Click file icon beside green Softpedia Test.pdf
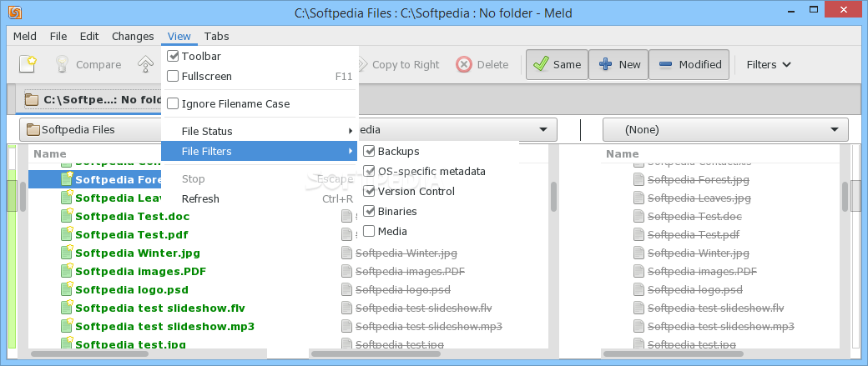 coord(67,234)
